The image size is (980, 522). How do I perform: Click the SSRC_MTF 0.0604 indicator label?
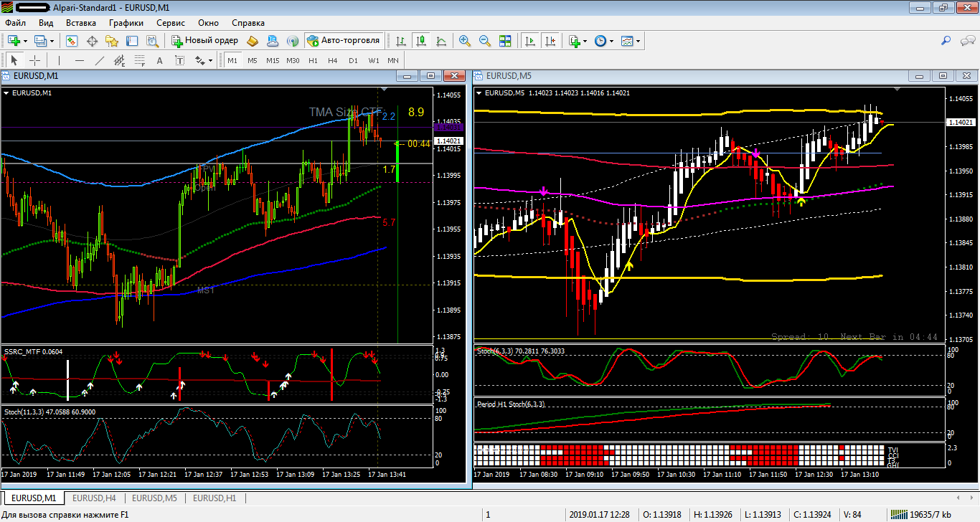coord(33,351)
